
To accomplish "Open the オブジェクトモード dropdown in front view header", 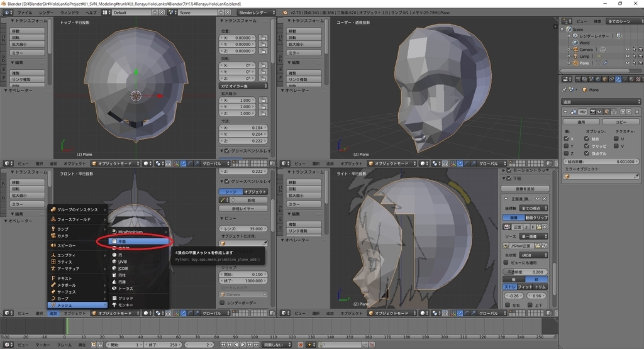I will pyautogui.click(x=116, y=313).
